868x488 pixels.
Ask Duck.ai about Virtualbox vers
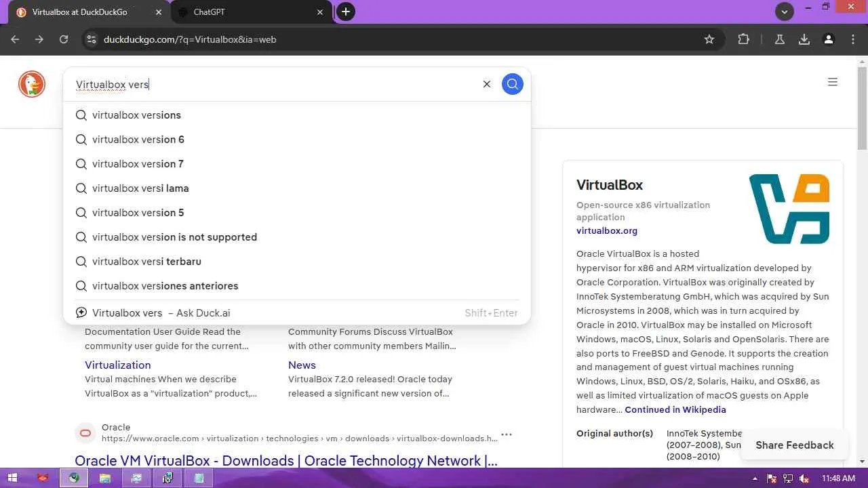[297, 312]
